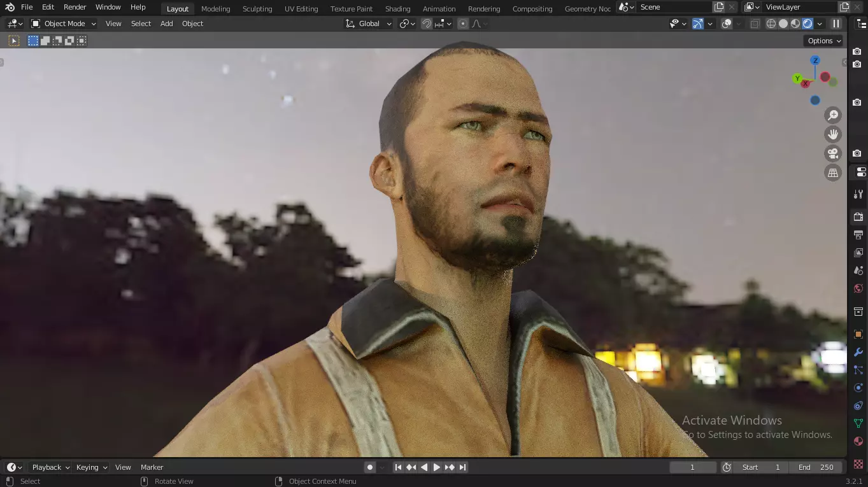The image size is (868, 487).
Task: Switch to wireframe viewport shading
Action: point(771,24)
